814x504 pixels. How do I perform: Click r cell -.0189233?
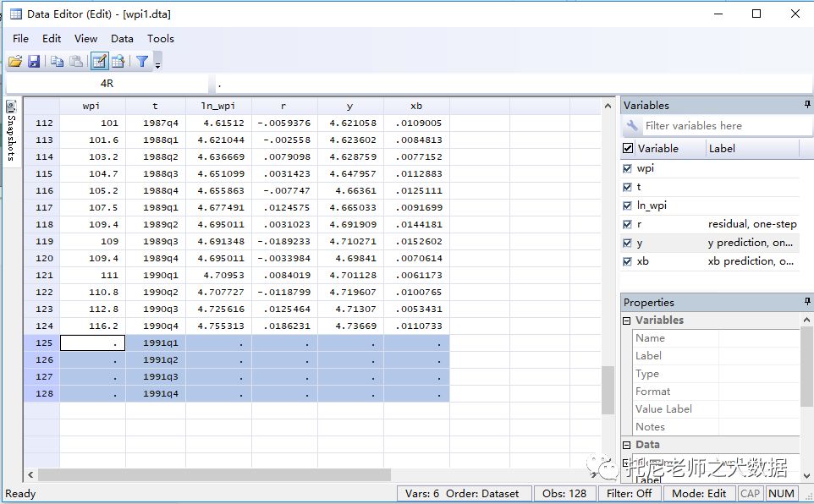point(284,241)
